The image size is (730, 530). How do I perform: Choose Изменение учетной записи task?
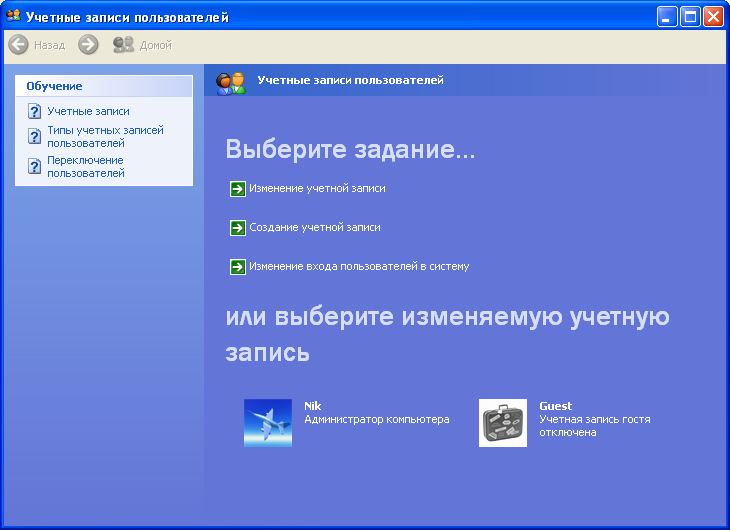[x=317, y=188]
